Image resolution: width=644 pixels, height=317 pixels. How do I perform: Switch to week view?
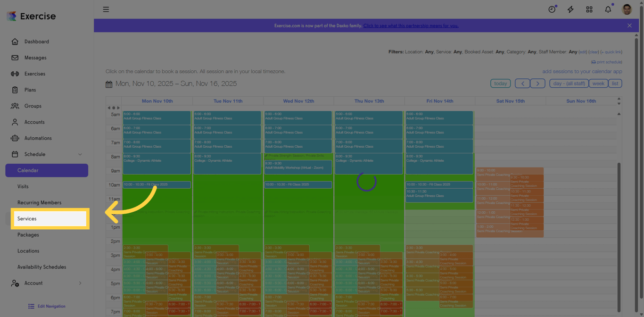pos(598,83)
